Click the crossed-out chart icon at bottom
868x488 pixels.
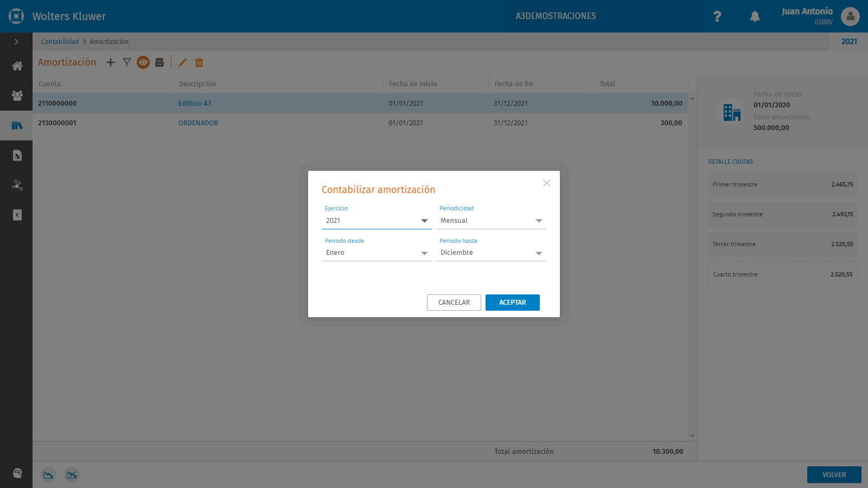(72, 475)
